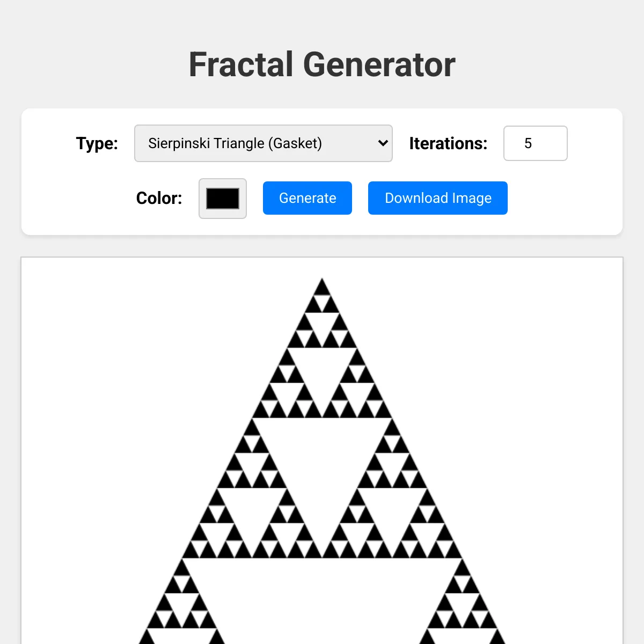Select the Sierpinski Triangle (Gasket) text

tap(235, 143)
